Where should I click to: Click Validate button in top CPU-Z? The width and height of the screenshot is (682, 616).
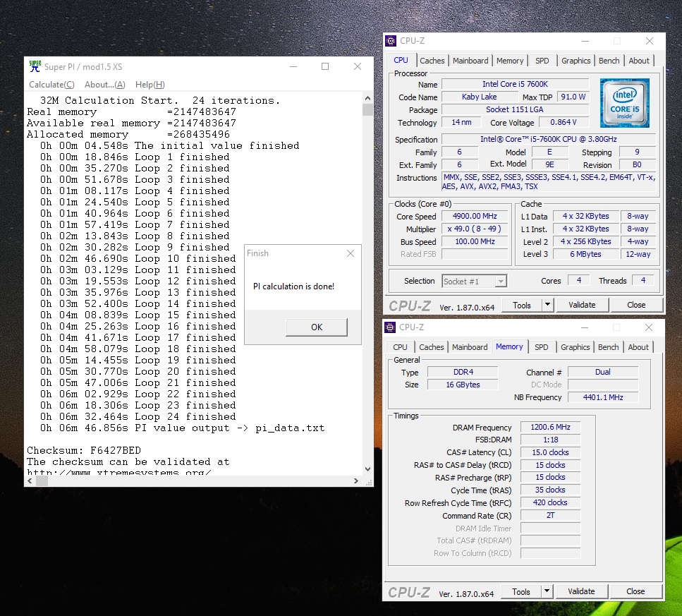582,305
